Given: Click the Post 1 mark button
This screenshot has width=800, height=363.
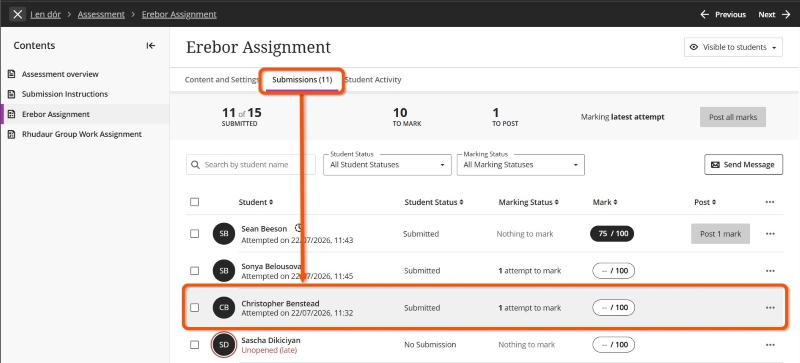Looking at the screenshot, I should pos(720,234).
